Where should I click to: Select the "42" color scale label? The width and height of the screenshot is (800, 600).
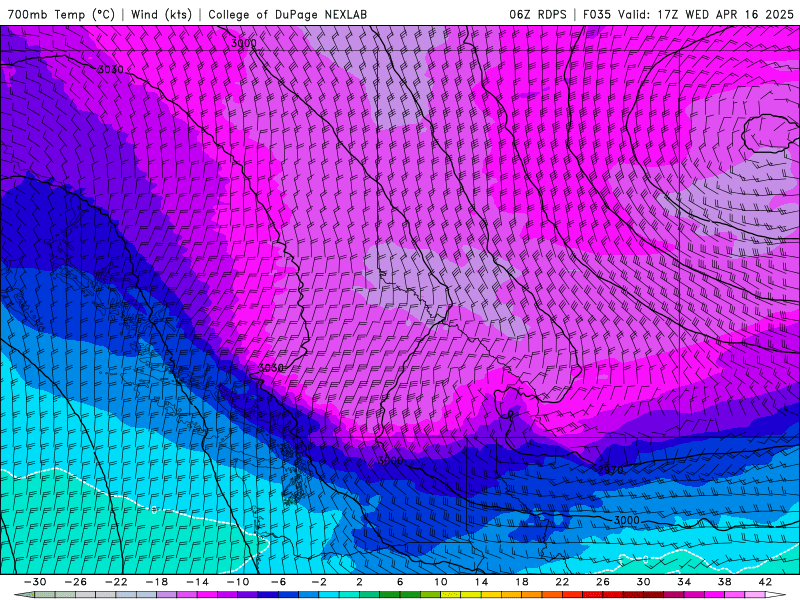pos(765,582)
